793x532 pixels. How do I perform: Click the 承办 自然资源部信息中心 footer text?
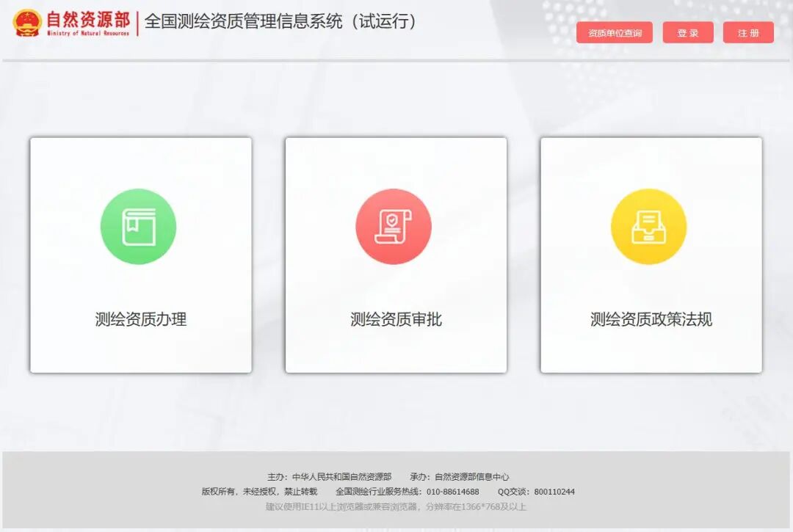click(459, 476)
